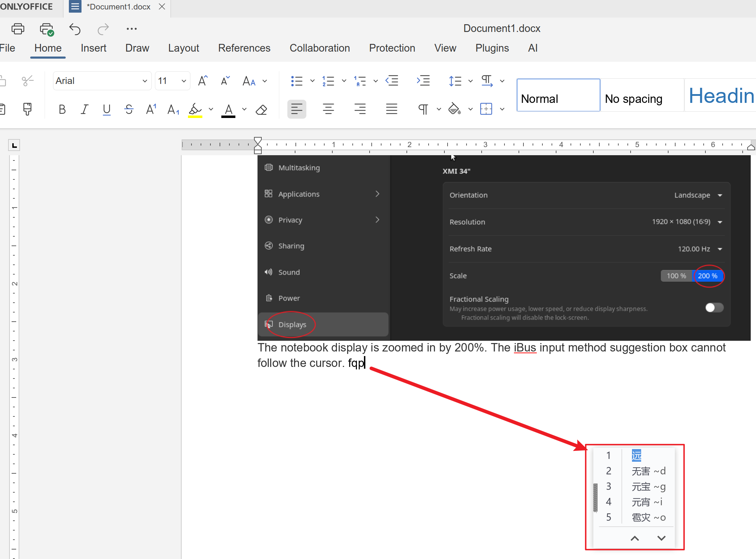
Task: Open the Arial font name dropdown
Action: [144, 81]
